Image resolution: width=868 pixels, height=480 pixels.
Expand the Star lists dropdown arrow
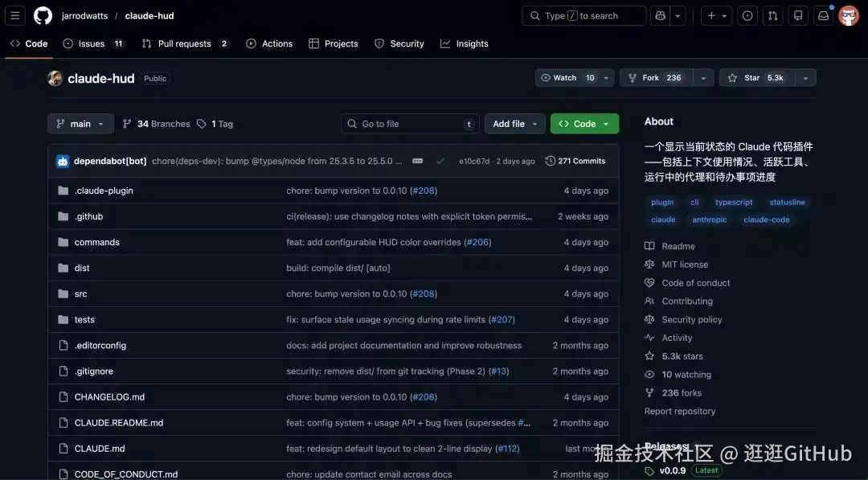pyautogui.click(x=805, y=78)
